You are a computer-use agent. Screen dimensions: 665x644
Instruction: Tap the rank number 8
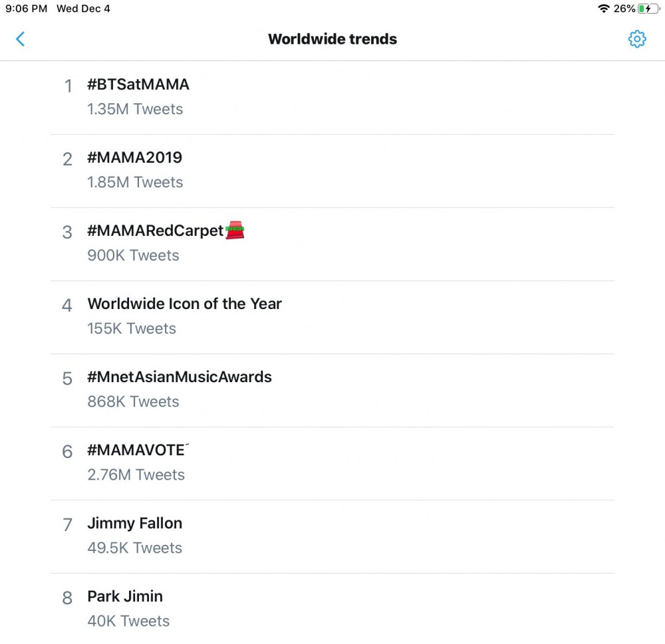click(67, 597)
